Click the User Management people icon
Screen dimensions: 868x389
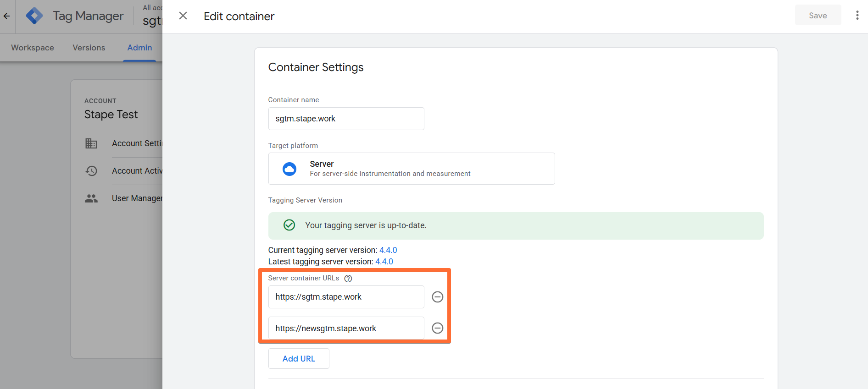click(x=91, y=198)
